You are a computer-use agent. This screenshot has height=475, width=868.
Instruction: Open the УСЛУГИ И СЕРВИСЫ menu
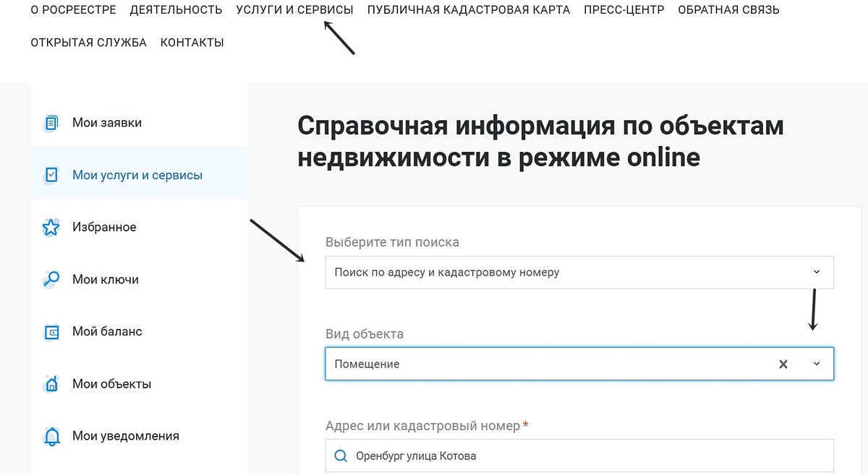coord(294,9)
